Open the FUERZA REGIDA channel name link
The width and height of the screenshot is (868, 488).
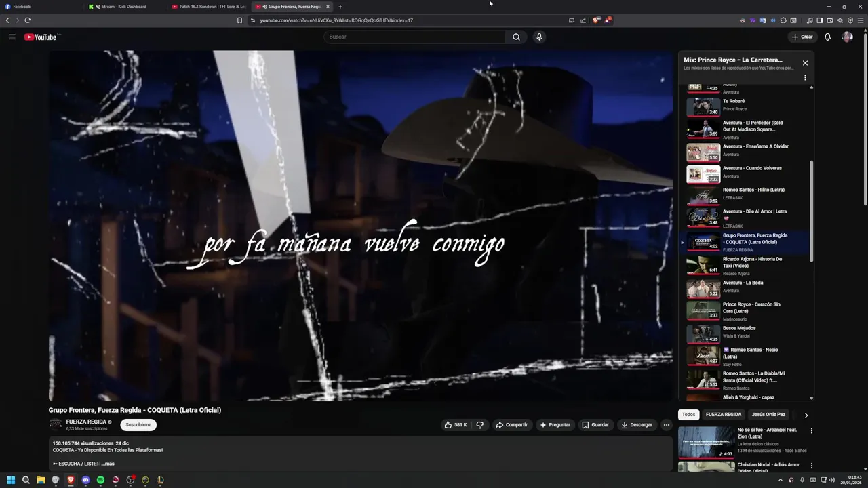(86, 422)
